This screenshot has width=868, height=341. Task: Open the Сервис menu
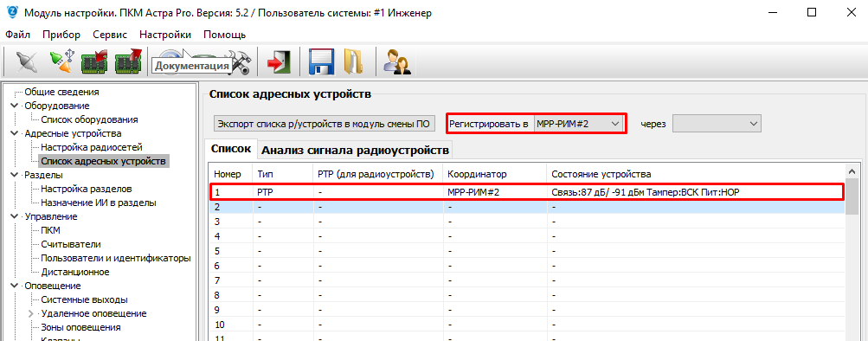(x=110, y=35)
